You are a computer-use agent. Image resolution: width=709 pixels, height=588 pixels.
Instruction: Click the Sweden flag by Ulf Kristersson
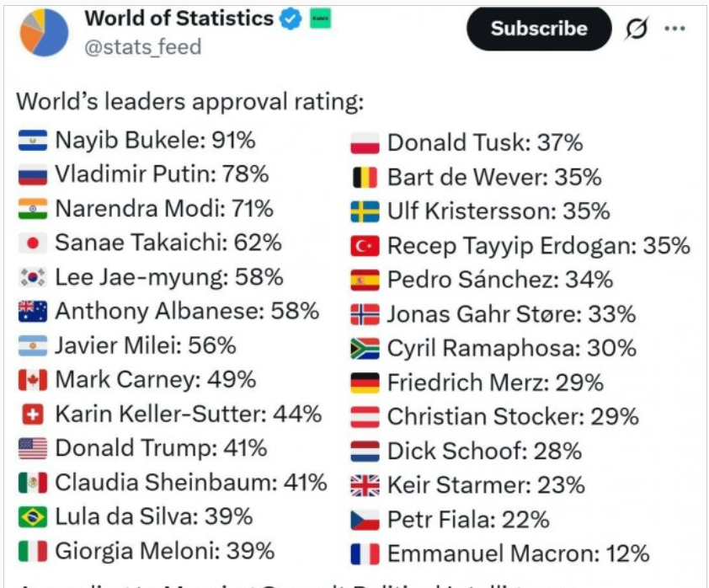[x=365, y=211]
